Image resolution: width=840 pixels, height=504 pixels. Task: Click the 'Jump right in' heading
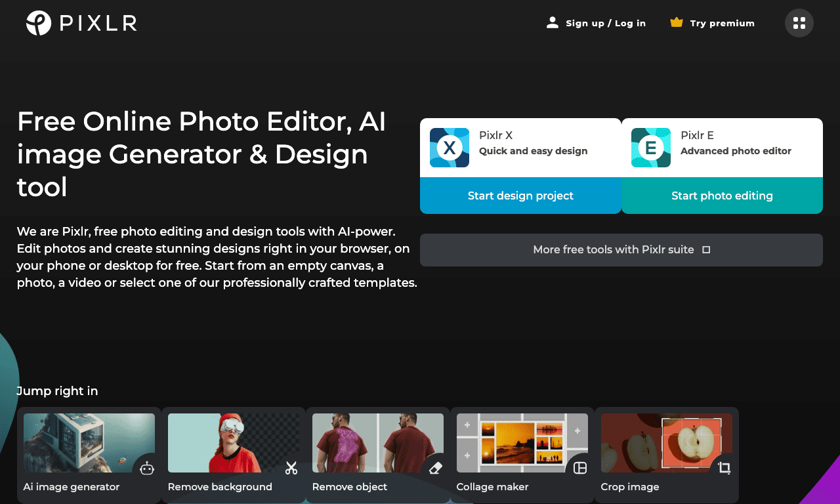57,391
